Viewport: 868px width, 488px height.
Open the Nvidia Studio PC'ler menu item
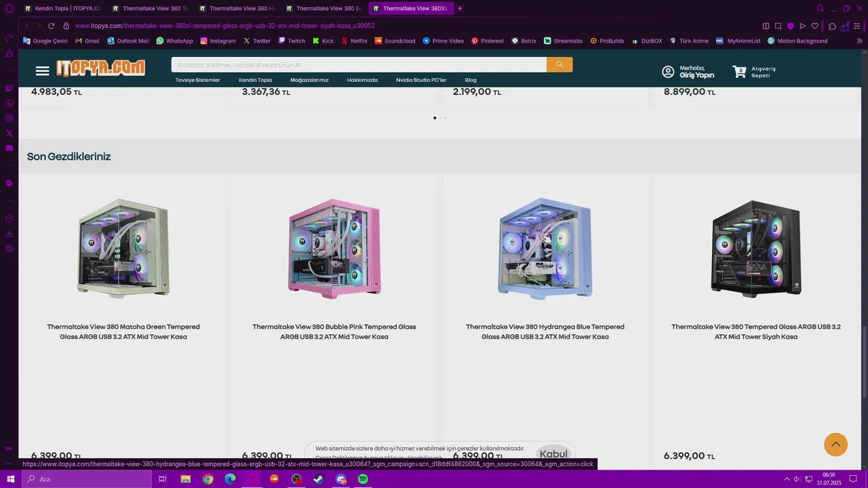point(421,80)
